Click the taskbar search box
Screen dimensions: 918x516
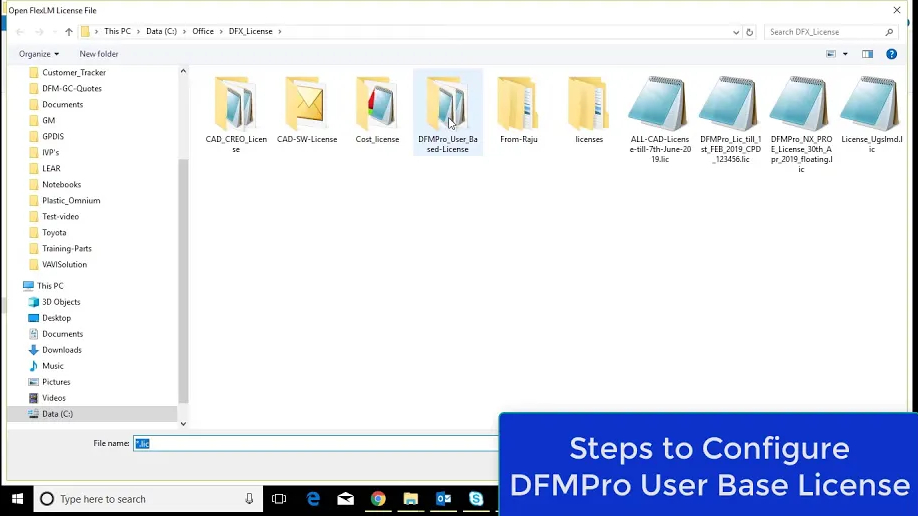click(x=148, y=499)
